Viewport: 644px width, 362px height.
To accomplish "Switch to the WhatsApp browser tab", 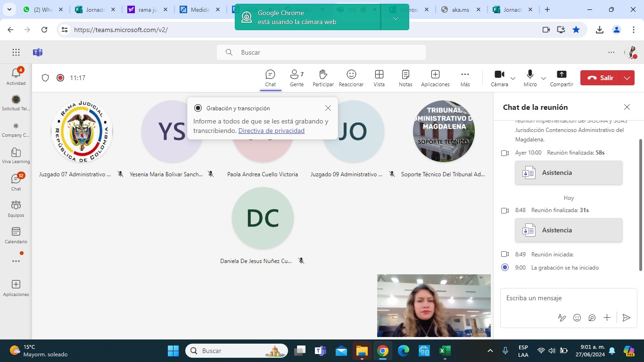I will pos(43,9).
